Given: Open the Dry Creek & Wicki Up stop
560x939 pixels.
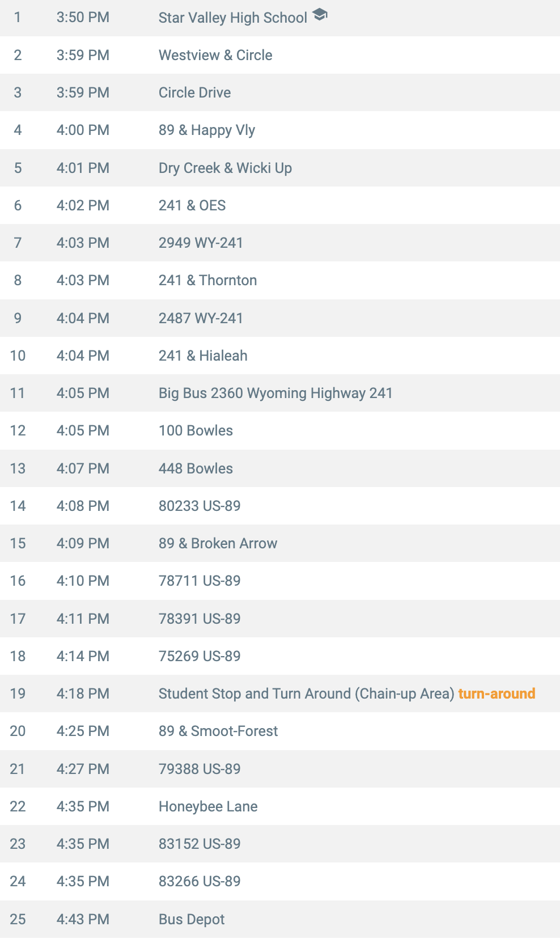Looking at the screenshot, I should coord(225,168).
